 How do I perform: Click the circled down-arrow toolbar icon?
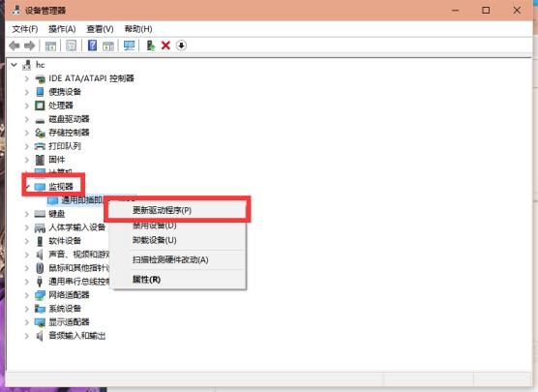[x=181, y=45]
